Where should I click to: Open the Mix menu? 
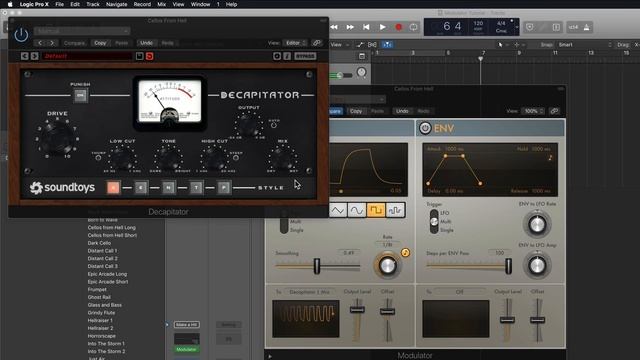pyautogui.click(x=162, y=4)
